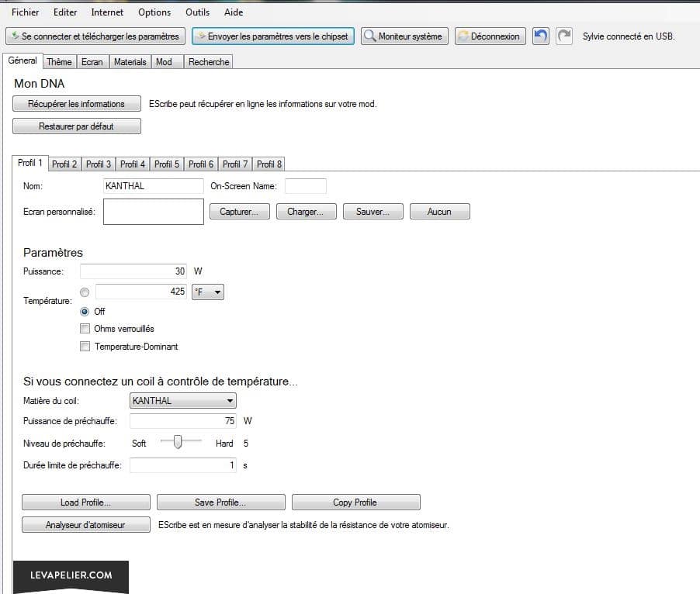Screen dimensions: 700x594
Task: Open the Options menu
Action: pyautogui.click(x=154, y=12)
